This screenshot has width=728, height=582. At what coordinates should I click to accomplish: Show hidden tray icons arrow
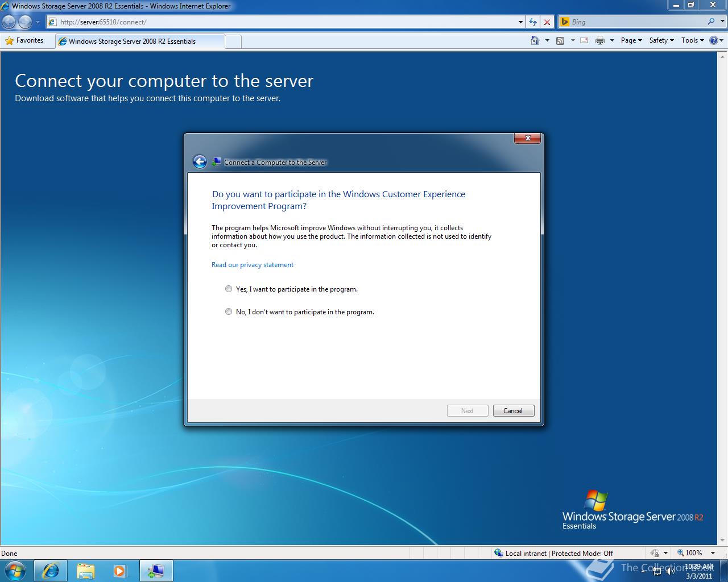pos(643,572)
